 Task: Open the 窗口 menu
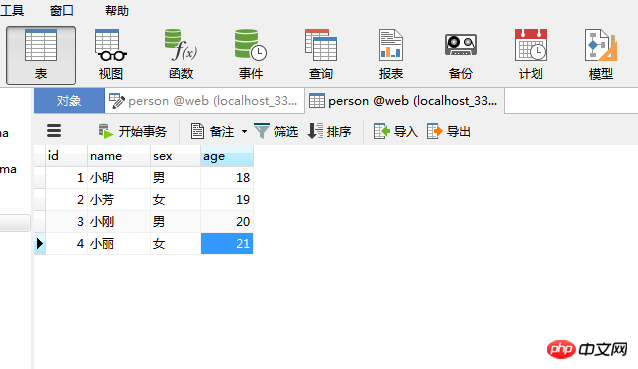click(x=62, y=10)
